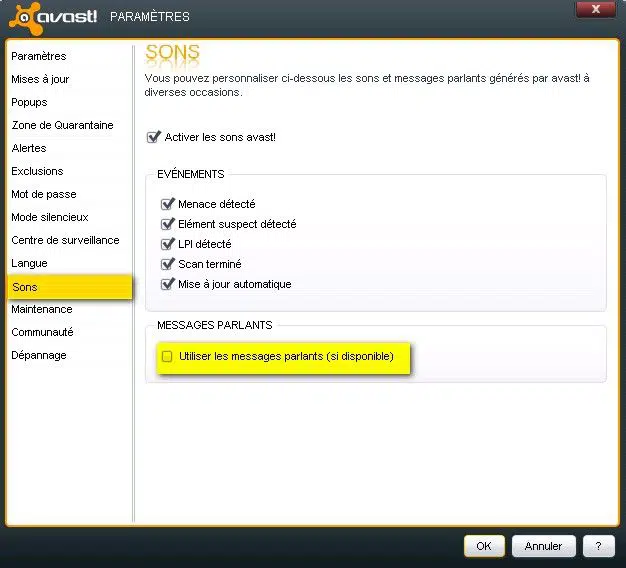Toggle the Scan terminé checkbox

pos(167,264)
